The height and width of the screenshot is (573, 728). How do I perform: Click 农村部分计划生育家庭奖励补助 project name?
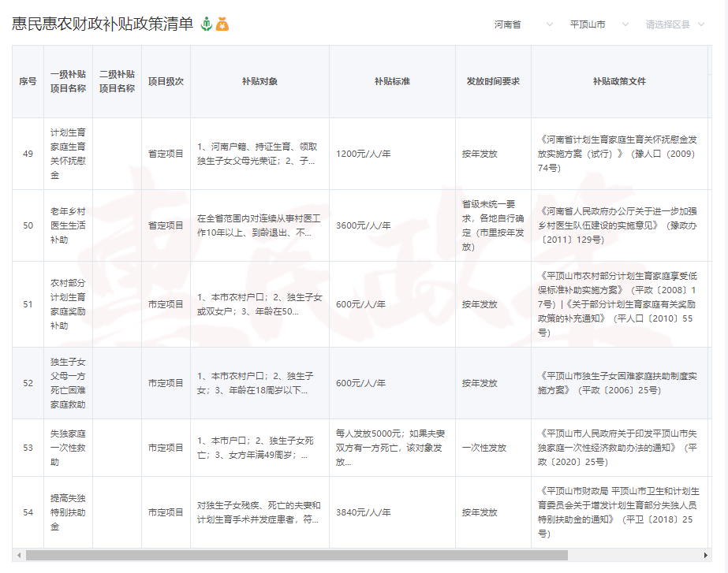pyautogui.click(x=69, y=304)
